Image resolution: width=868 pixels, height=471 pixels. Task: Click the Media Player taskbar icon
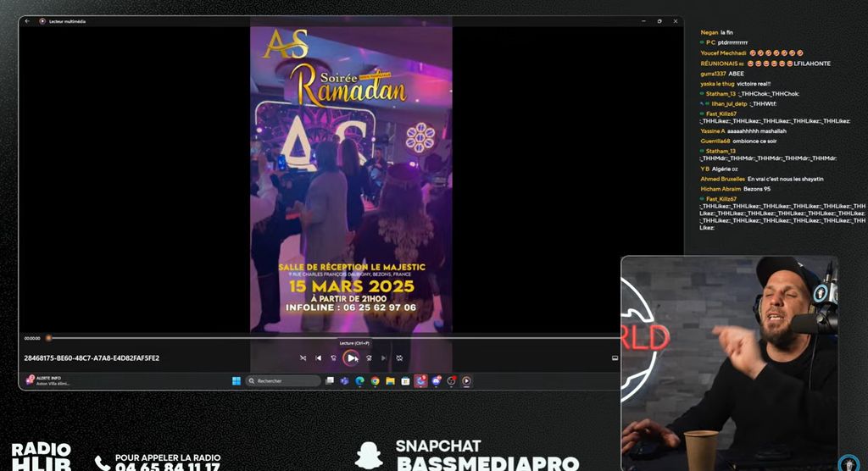pos(466,381)
